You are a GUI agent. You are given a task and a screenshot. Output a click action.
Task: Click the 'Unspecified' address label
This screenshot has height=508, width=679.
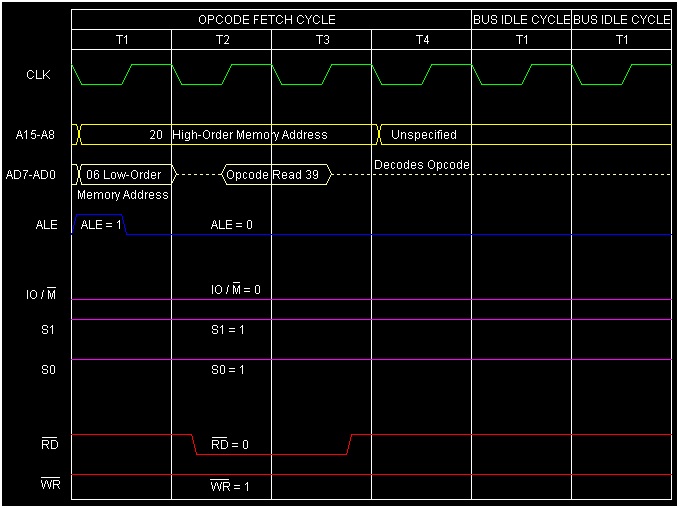[424, 135]
